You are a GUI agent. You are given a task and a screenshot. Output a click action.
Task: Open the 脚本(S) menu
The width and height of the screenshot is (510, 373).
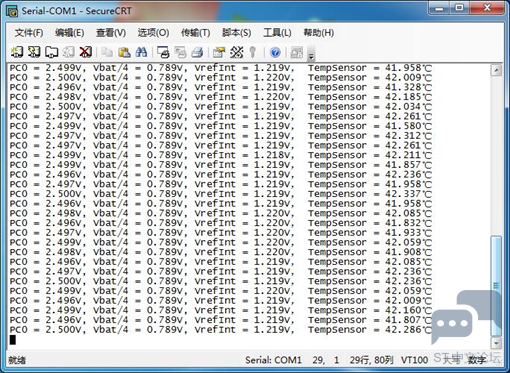pyautogui.click(x=236, y=33)
